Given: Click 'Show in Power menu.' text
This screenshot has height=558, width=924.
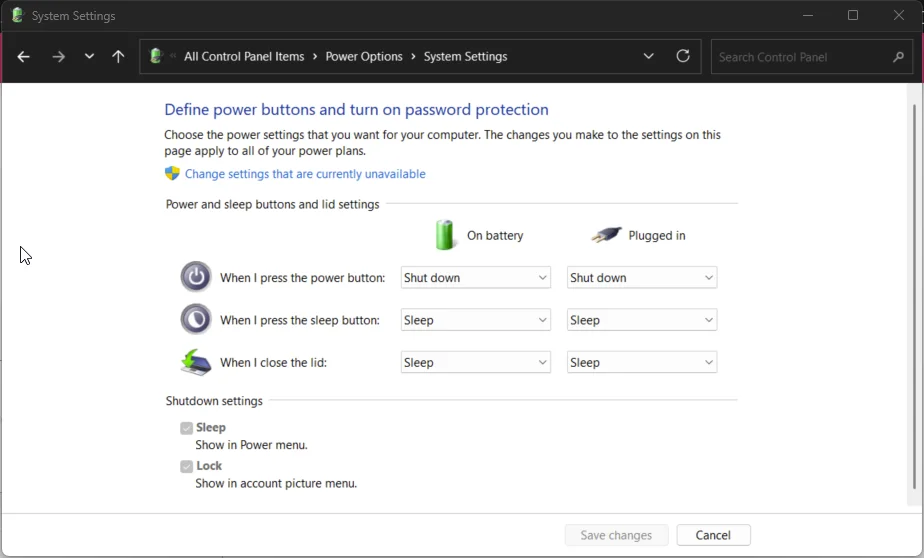Looking at the screenshot, I should [x=252, y=445].
